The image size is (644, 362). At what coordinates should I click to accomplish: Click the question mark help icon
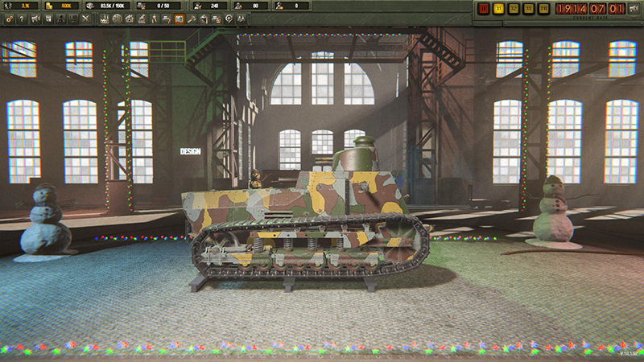[22, 19]
